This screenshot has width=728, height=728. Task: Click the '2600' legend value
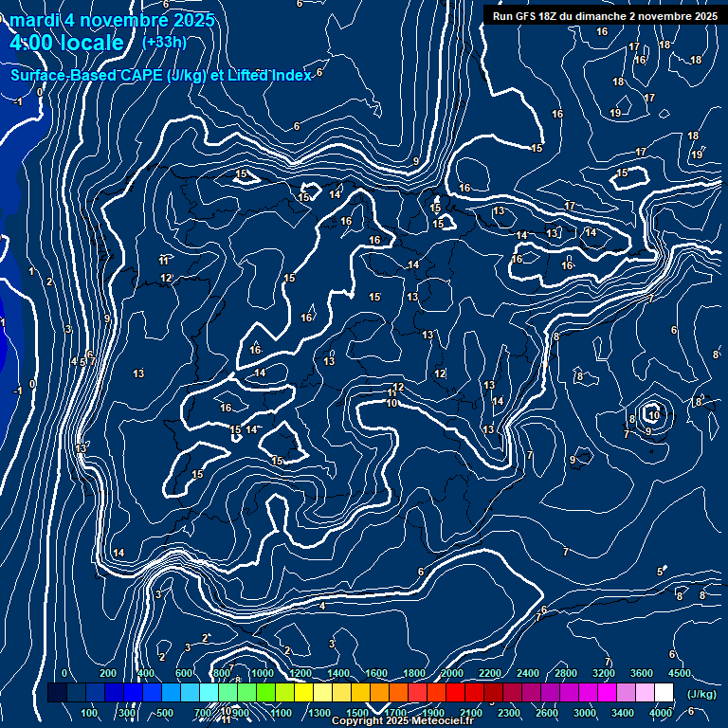[547, 713]
